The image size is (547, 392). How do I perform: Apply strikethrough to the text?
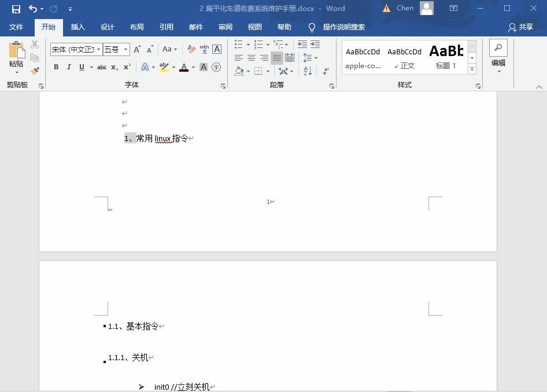tap(102, 67)
